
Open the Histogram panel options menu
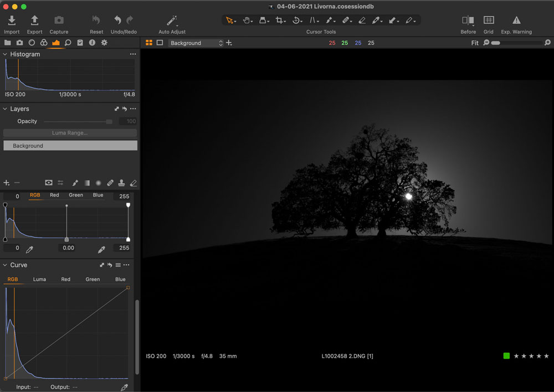point(133,54)
